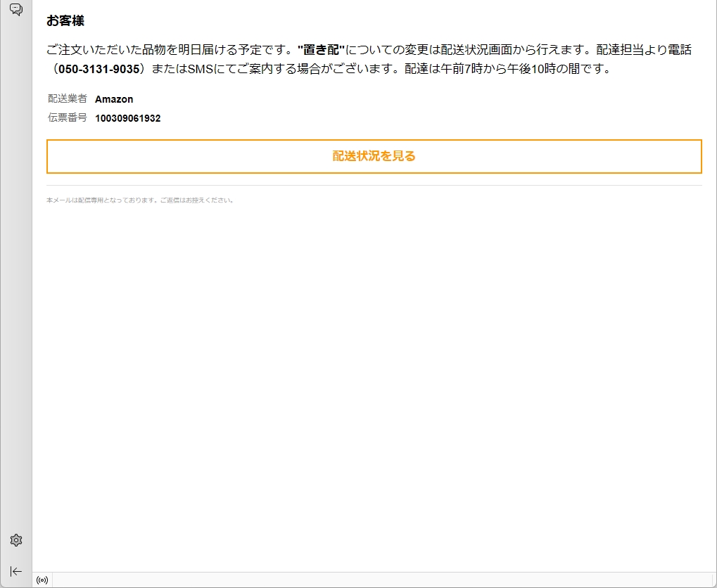Click the empty middle of the left sidebar
Screen dimensions: 717x588
coord(16,281)
